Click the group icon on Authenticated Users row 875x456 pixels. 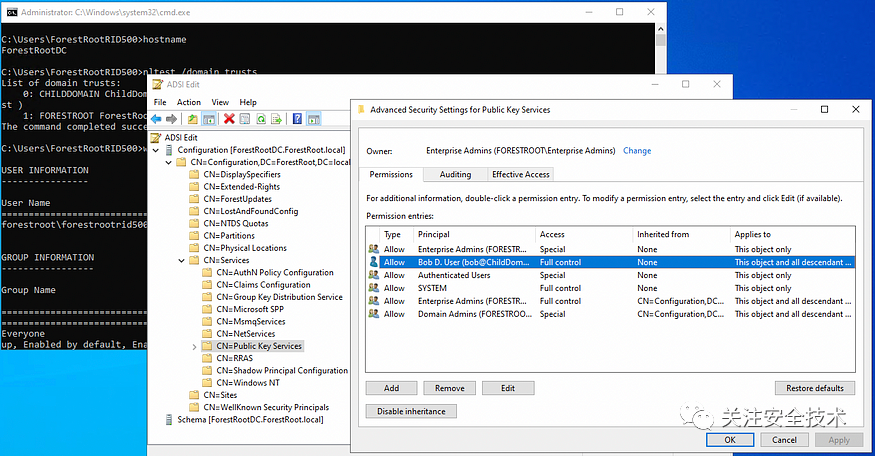click(373, 275)
